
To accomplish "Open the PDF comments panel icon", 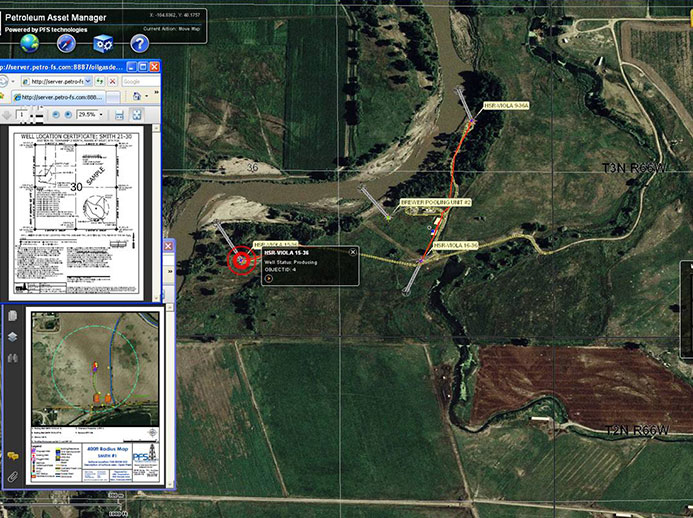I will [13, 456].
